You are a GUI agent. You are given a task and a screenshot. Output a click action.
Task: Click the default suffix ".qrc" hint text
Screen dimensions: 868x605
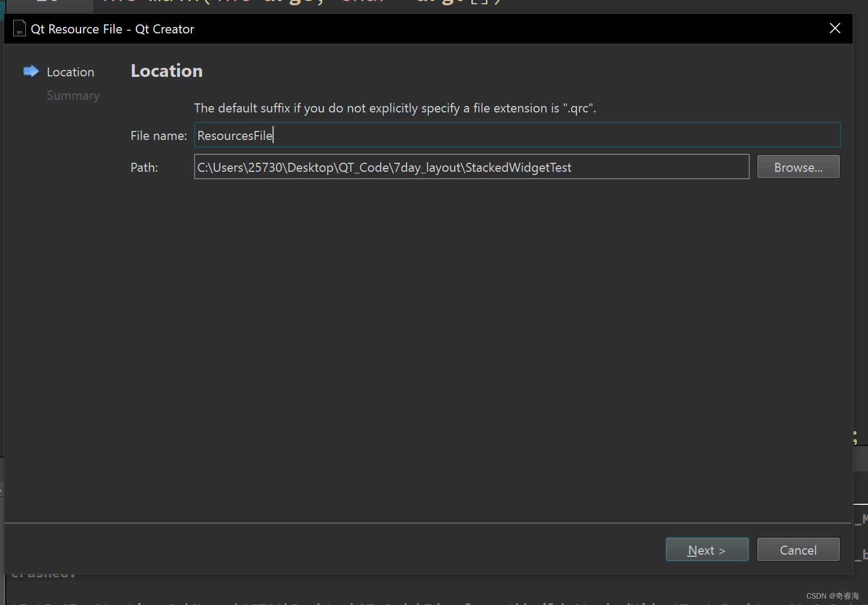395,108
